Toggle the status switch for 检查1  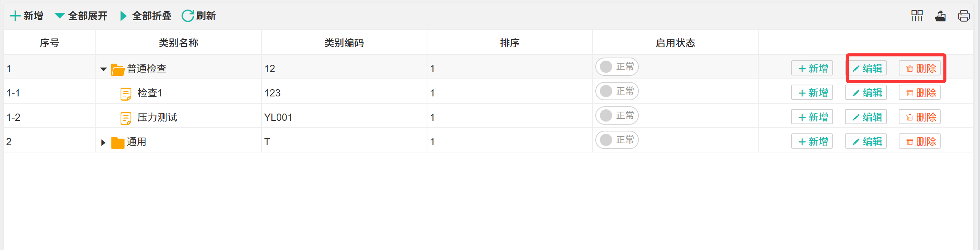click(617, 91)
